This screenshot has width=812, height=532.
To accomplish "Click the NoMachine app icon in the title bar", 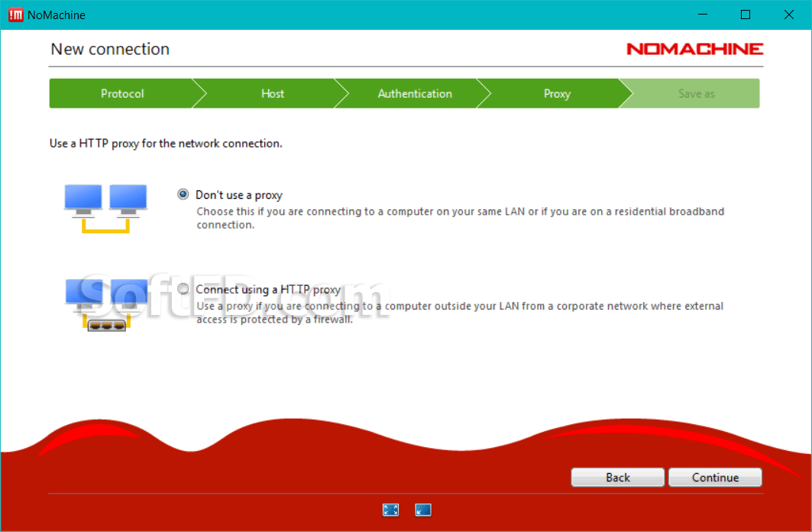I will click(15, 15).
